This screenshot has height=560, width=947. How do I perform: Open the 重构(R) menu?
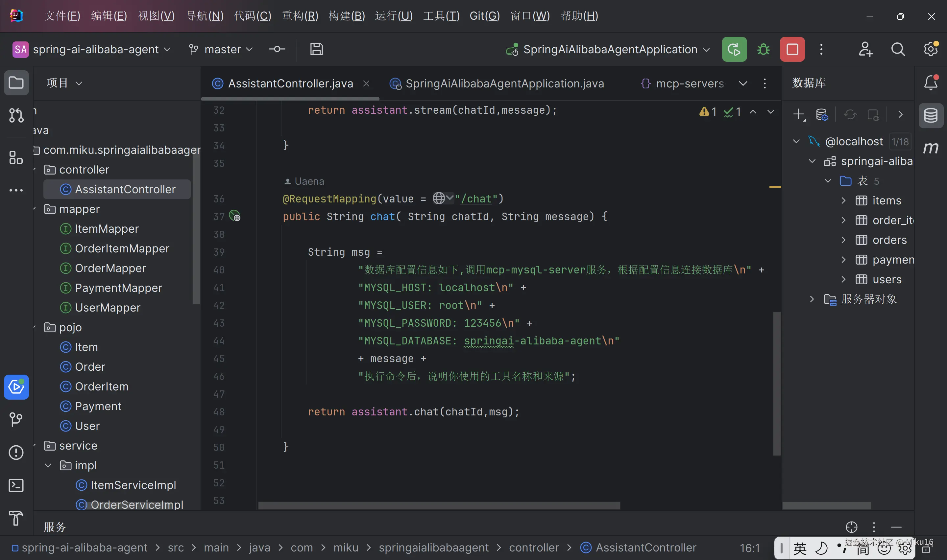300,16
